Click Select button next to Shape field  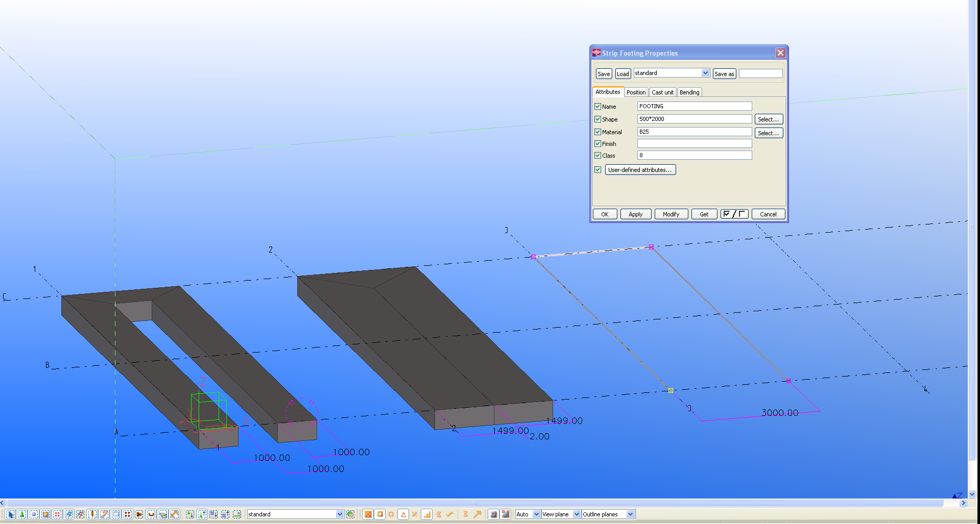[x=768, y=119]
